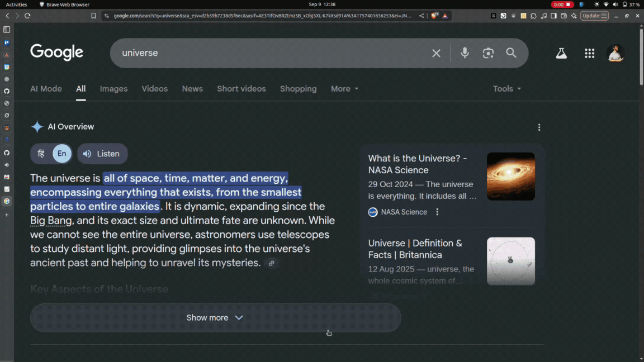
Task: Expand the "Show more" AI Overview section
Action: 215,317
